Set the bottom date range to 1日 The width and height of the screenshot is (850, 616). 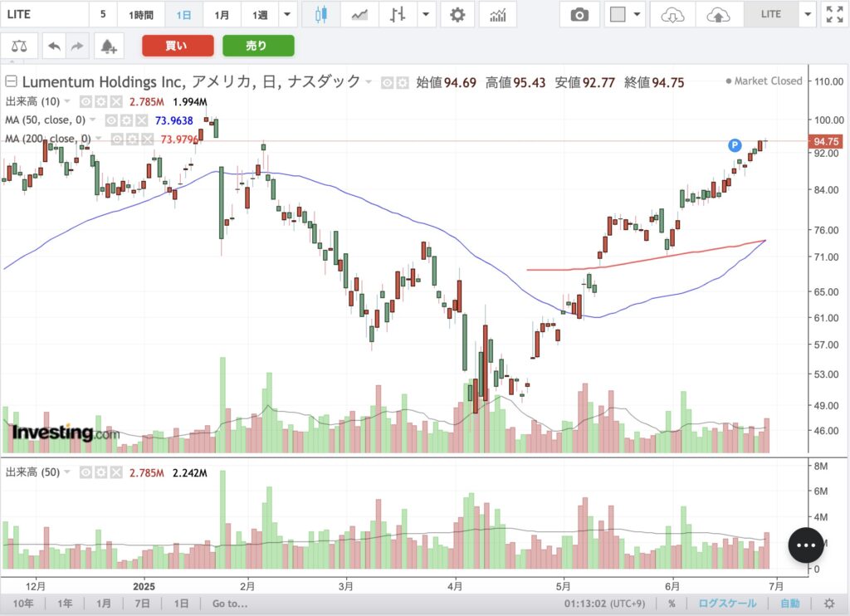click(181, 603)
